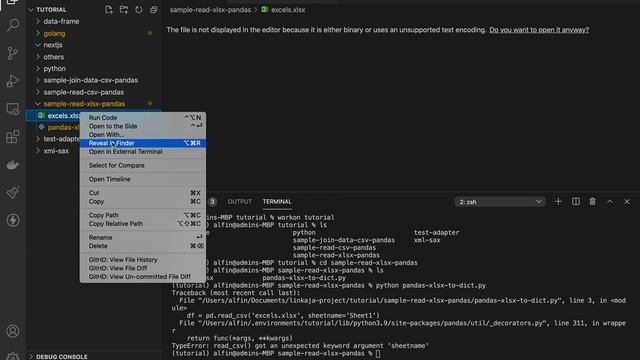640x360 pixels.
Task: Expand the sample-read-csv-pandas folder
Action: click(x=93, y=92)
